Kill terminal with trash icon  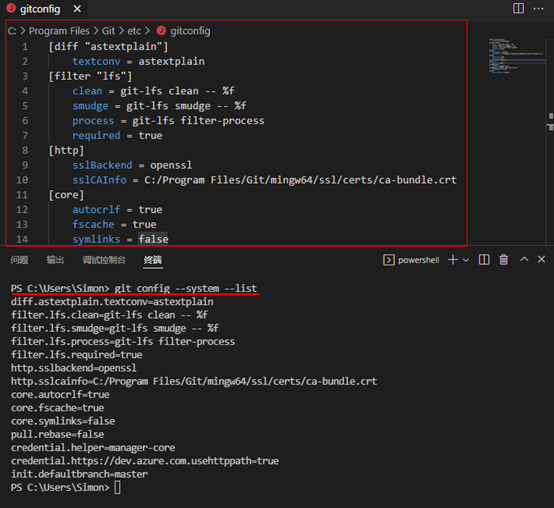[503, 260]
